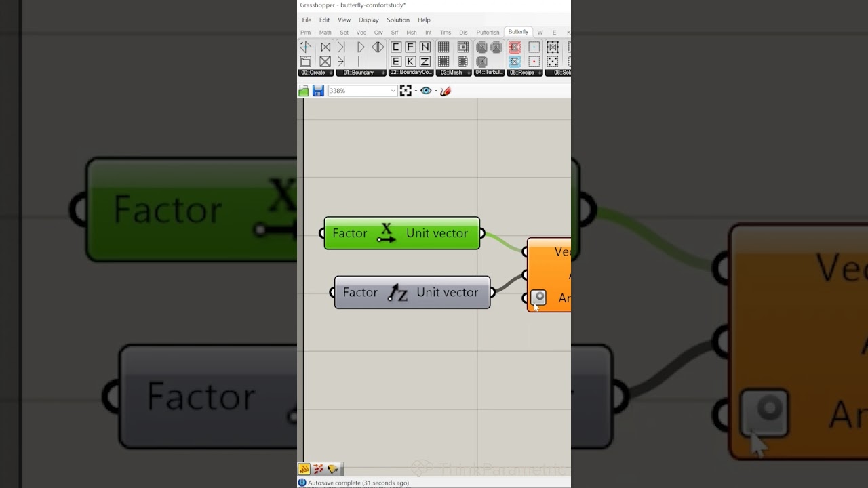Click the 04::Turbul... panel label
Image resolution: width=868 pixels, height=488 pixels.
click(489, 73)
